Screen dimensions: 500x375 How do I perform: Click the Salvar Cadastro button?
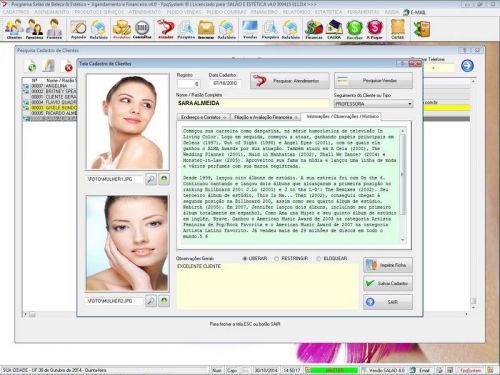[x=388, y=283]
